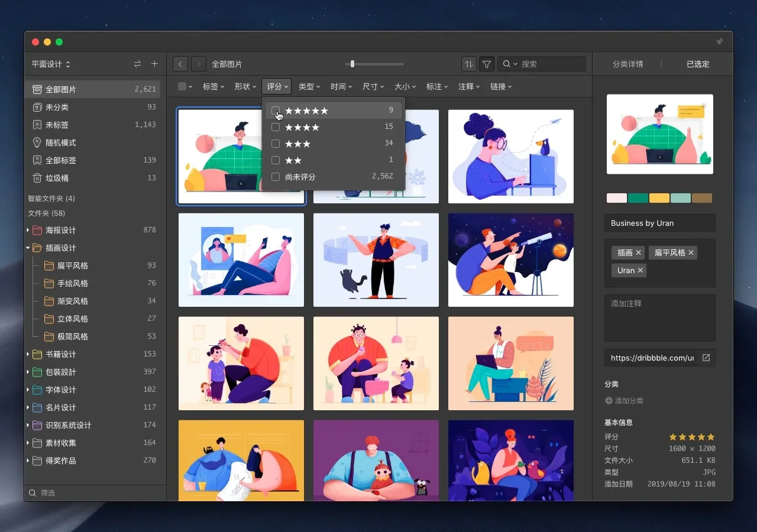Click the plus icon to add folder
The width and height of the screenshot is (757, 532).
coord(155,64)
